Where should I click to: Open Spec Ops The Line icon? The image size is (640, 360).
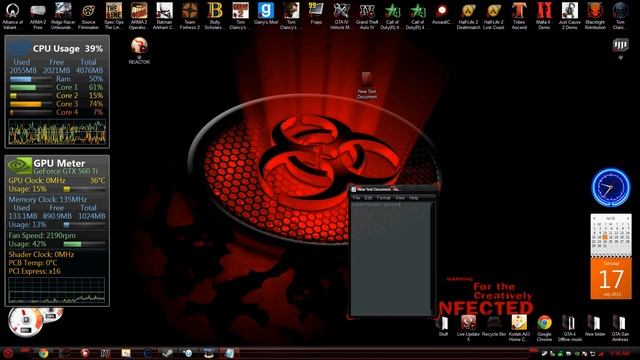113,16
